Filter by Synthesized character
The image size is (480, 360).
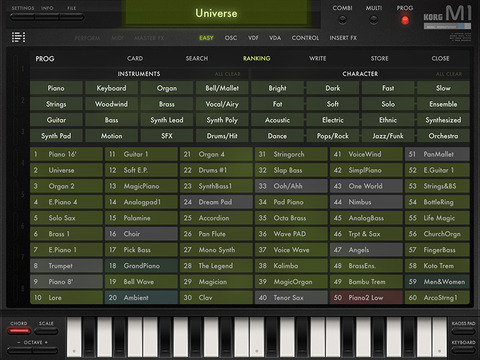pos(443,120)
